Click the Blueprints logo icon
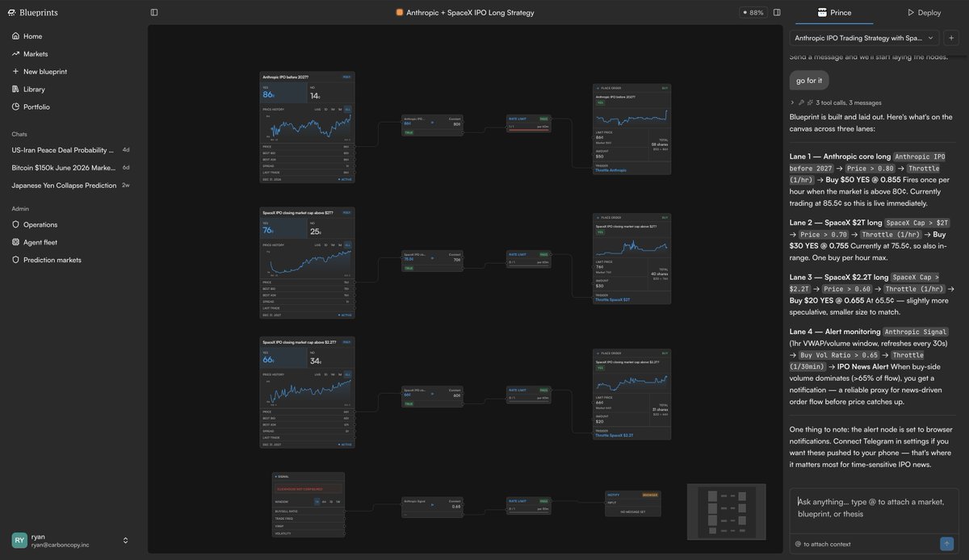 pyautogui.click(x=11, y=12)
